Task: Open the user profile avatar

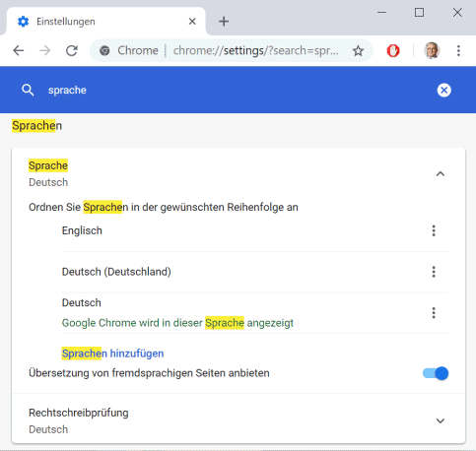Action: (432, 50)
